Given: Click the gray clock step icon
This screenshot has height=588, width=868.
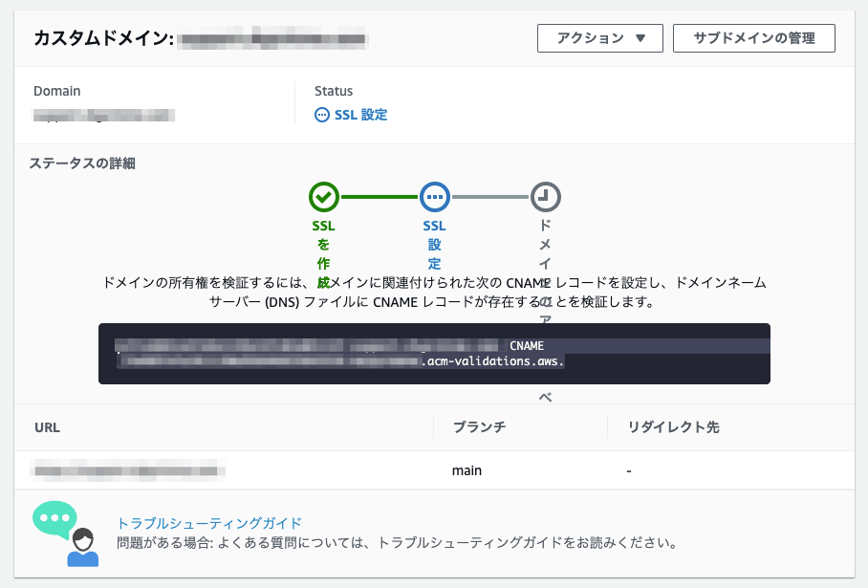Looking at the screenshot, I should pos(545,197).
